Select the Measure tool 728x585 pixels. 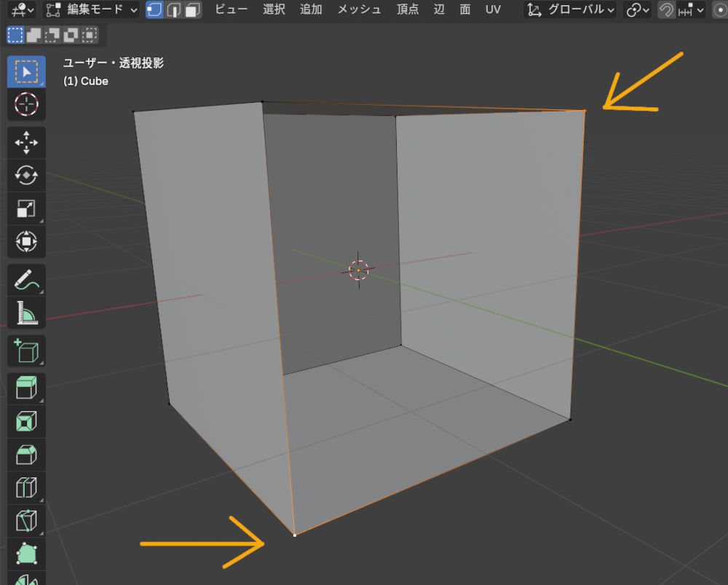(26, 313)
